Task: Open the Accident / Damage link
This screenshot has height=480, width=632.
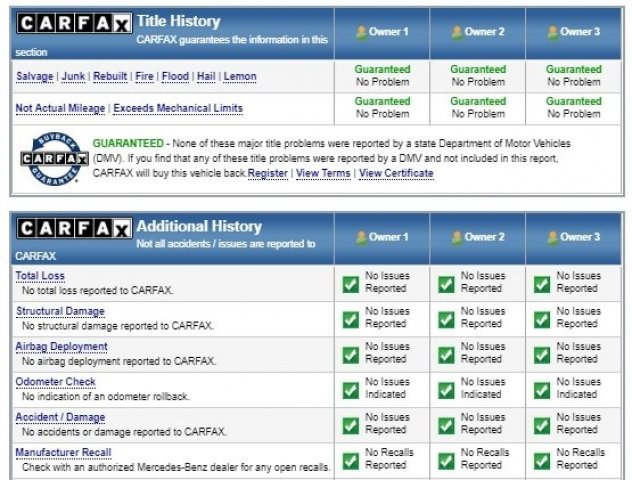Action: [x=60, y=417]
